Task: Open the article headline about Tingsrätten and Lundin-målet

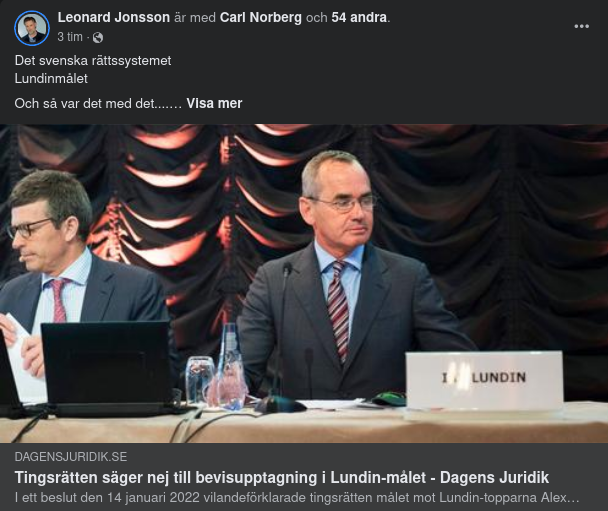Action: coord(282,478)
